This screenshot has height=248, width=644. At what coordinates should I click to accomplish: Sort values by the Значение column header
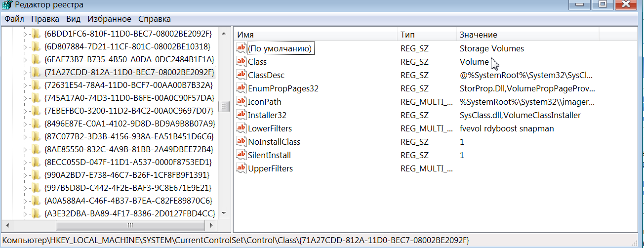[527, 35]
